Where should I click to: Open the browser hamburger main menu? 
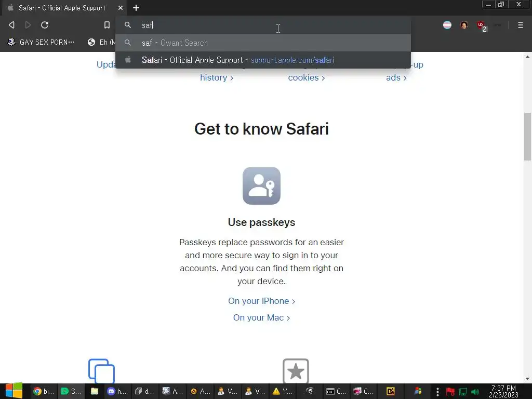pyautogui.click(x=521, y=25)
